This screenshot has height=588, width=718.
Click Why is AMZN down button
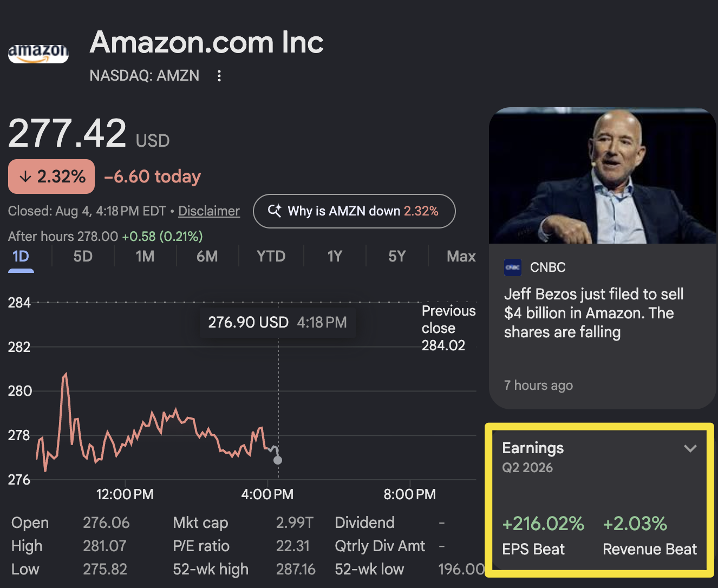(x=354, y=211)
